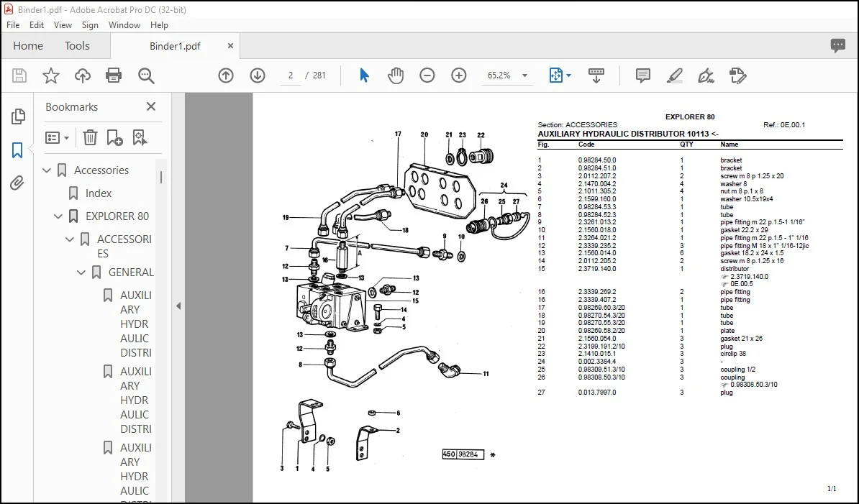Image resolution: width=859 pixels, height=504 pixels.
Task: Open the chat notifications icon
Action: point(837,45)
